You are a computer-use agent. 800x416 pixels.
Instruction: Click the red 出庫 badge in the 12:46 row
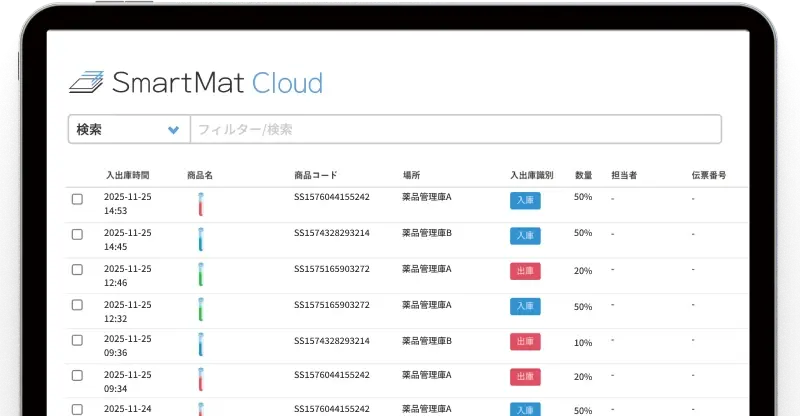[525, 271]
